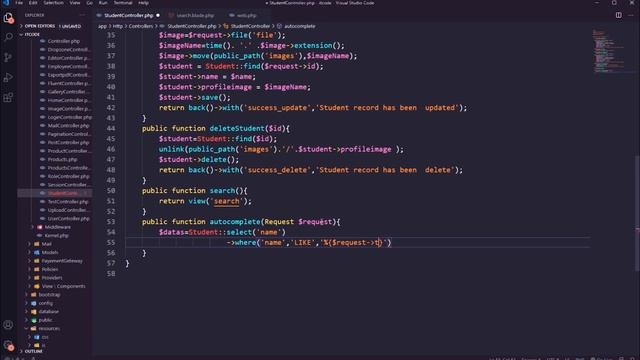This screenshot has height=360, width=640.
Task: Open the Go menu
Action: [89, 3]
